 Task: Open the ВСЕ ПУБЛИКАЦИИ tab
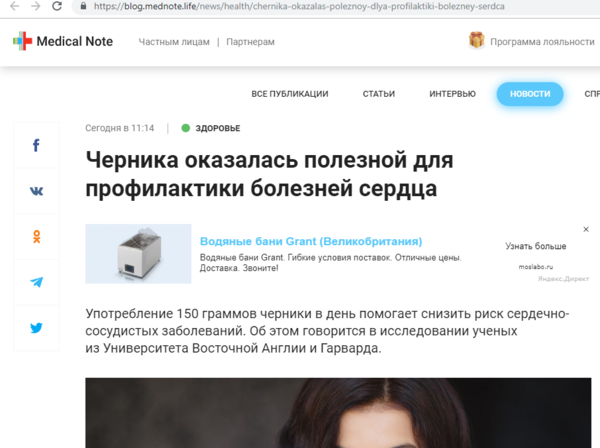pos(290,94)
